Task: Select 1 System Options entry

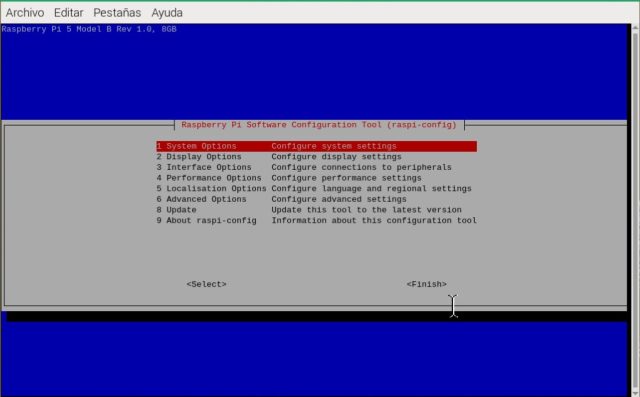Action: pyautogui.click(x=316, y=146)
